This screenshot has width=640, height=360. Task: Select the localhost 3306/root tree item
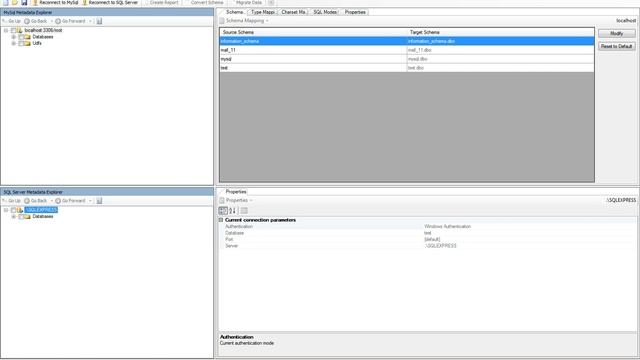pyautogui.click(x=43, y=30)
